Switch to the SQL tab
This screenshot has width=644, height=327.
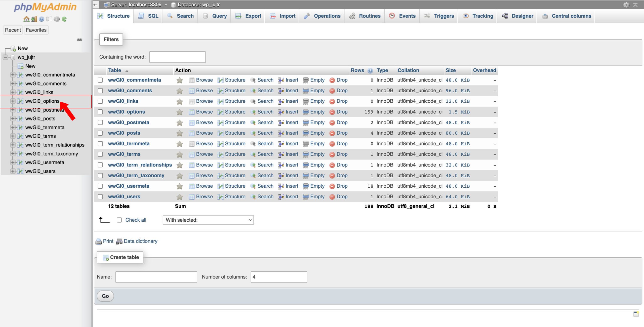point(148,16)
